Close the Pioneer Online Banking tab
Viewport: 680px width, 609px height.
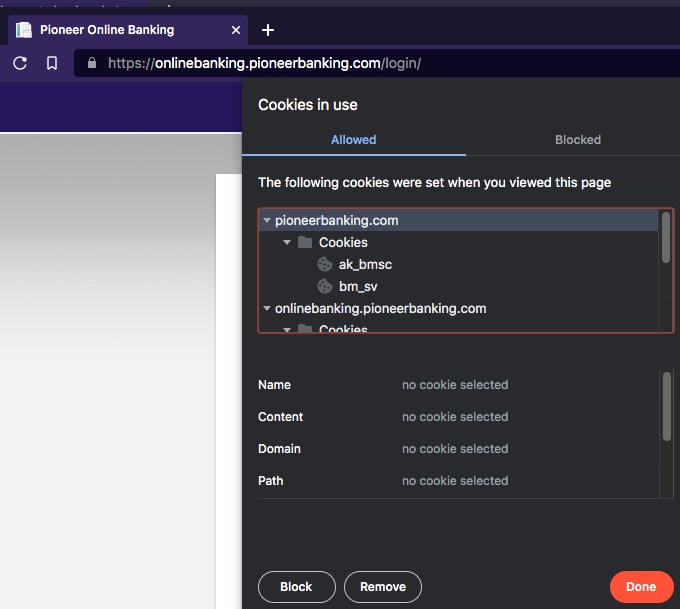pyautogui.click(x=236, y=30)
